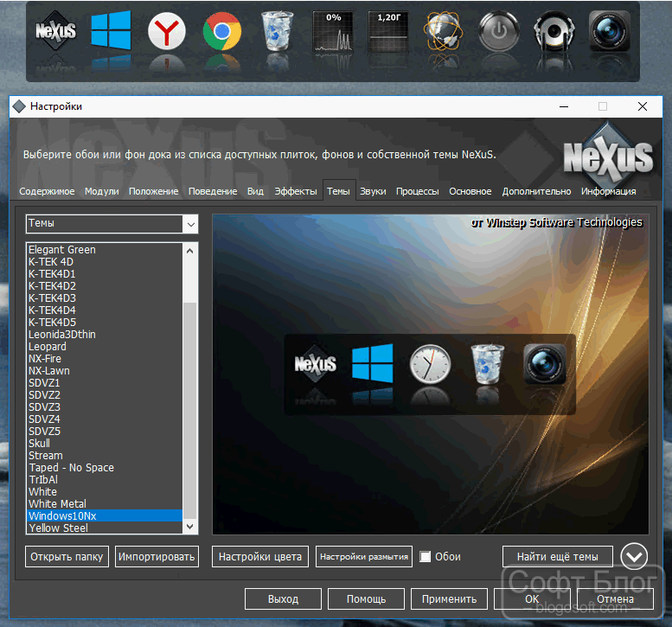This screenshot has width=672, height=627.
Task: Click the theme list scroll-up arrow
Action: coord(190,251)
